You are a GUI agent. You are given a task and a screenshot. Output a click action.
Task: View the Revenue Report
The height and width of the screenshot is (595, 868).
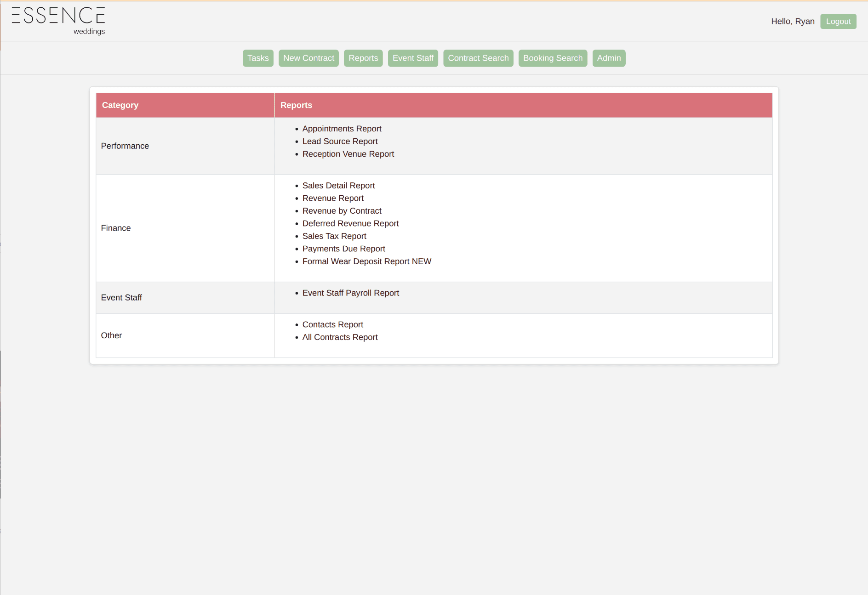point(333,198)
